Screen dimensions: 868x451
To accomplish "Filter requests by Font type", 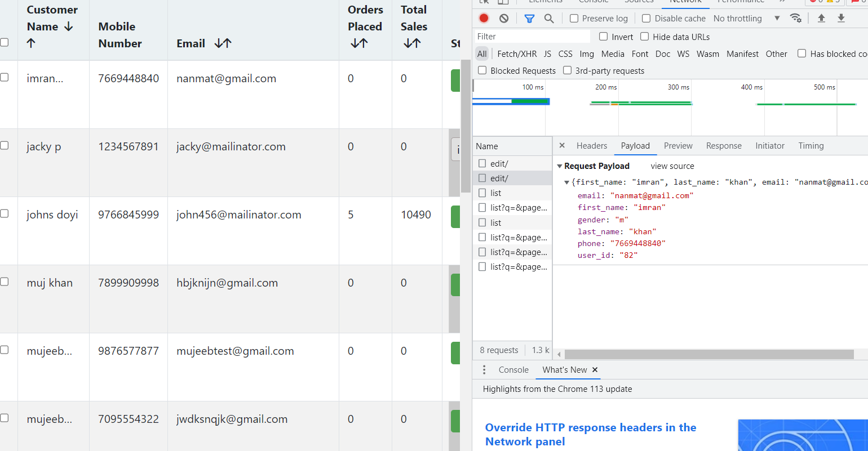I will pyautogui.click(x=640, y=54).
